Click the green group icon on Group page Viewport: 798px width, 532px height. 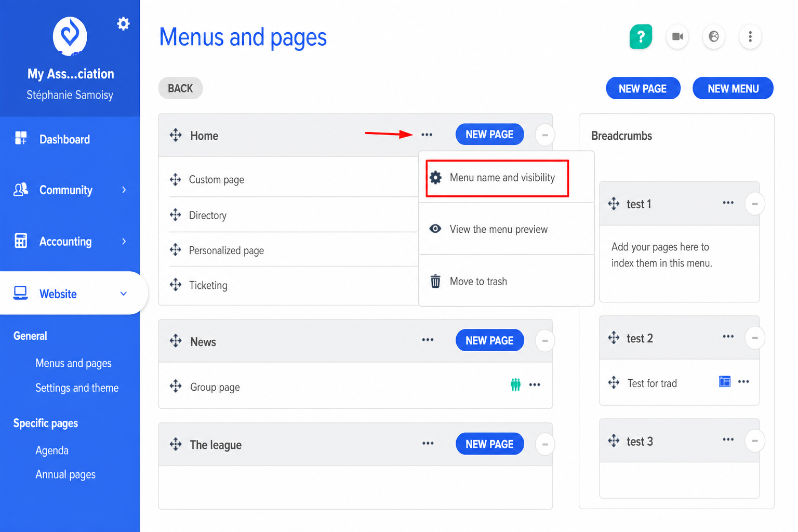pyautogui.click(x=515, y=385)
